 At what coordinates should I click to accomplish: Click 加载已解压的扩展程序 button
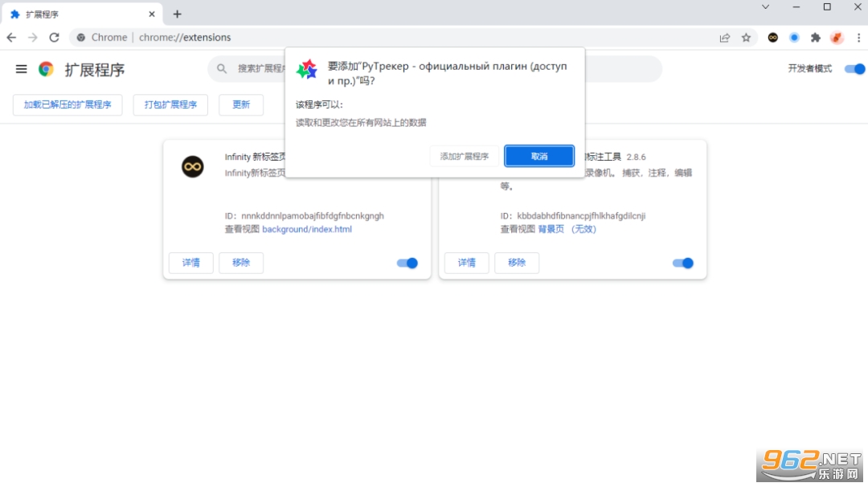(68, 104)
